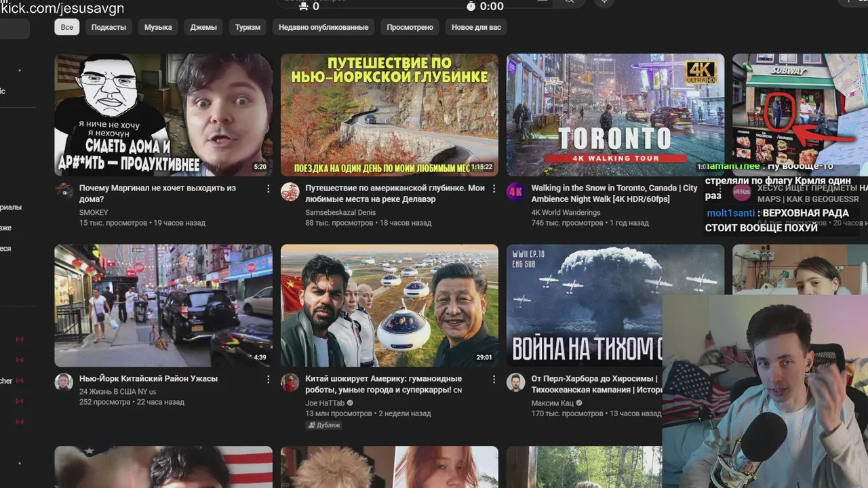
Task: Click the 29:01 duration badge
Action: click(x=484, y=357)
